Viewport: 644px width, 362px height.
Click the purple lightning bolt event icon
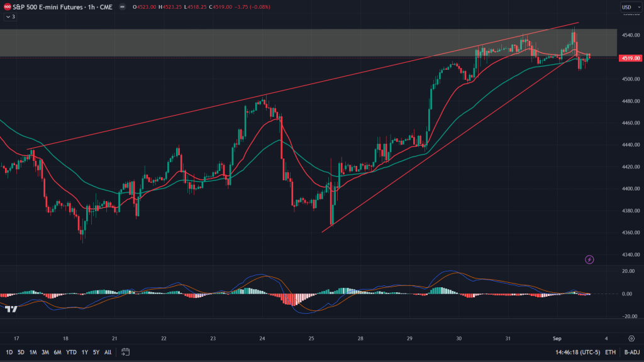[x=589, y=259]
